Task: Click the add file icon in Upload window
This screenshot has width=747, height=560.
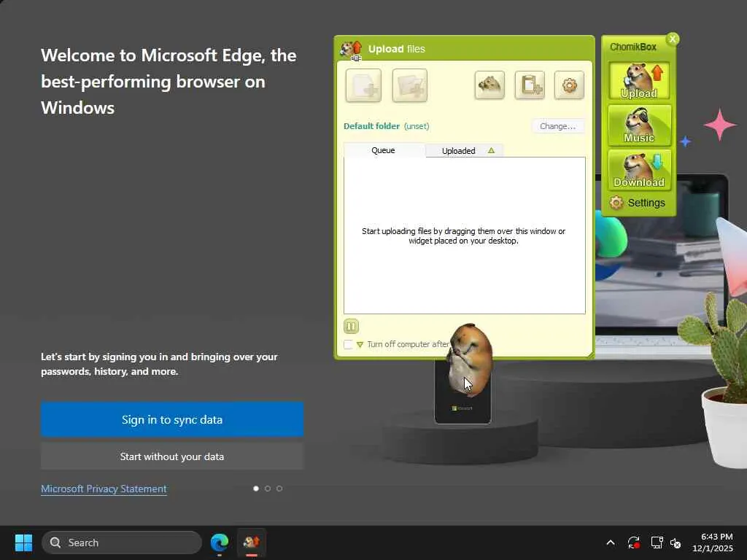Action: (363, 86)
